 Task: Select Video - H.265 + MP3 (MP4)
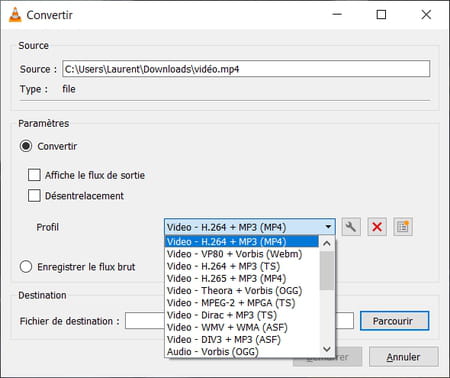click(x=241, y=278)
